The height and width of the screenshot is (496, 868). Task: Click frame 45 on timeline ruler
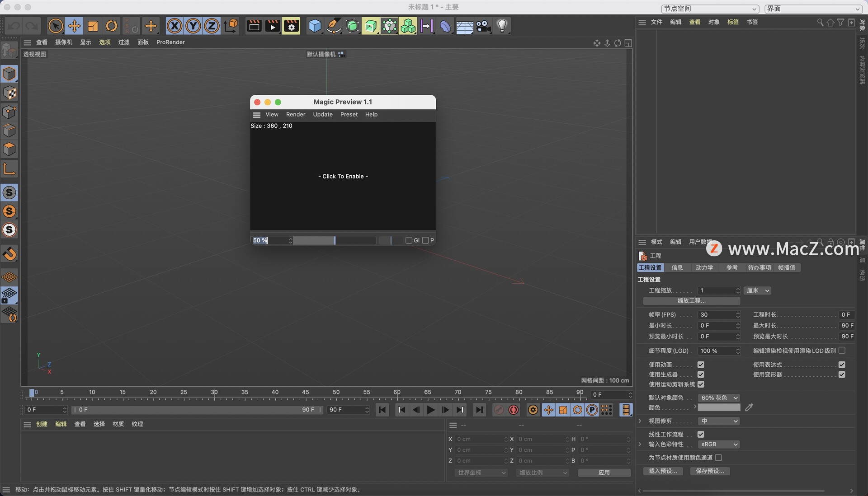pos(306,392)
